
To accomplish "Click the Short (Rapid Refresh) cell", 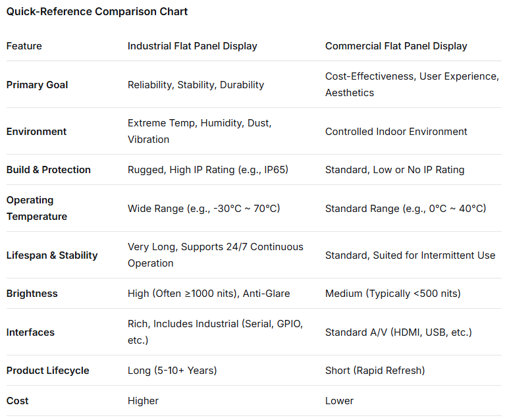I will point(375,371).
